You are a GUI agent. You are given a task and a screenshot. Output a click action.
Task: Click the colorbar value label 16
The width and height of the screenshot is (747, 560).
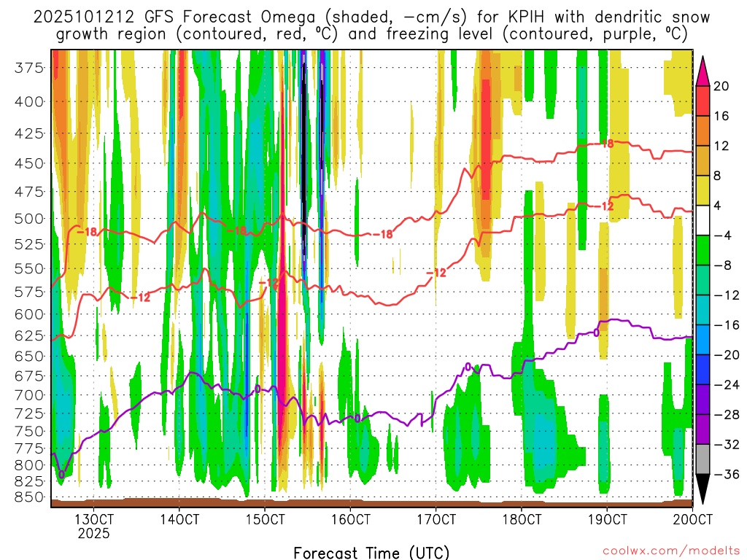(721, 116)
